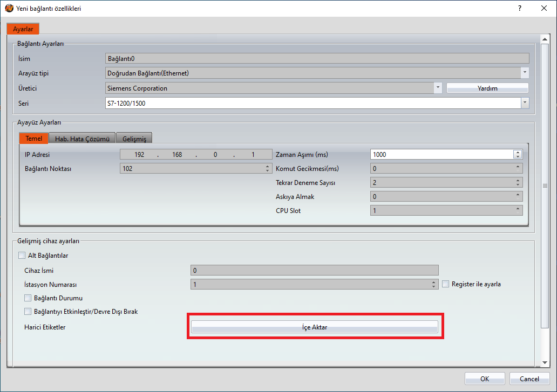Expand the Üretici manufacturer dropdown

click(438, 87)
